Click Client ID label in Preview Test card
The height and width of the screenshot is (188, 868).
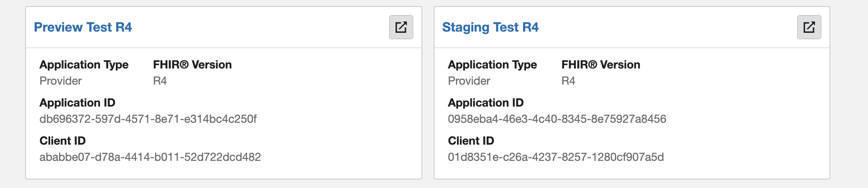(62, 141)
